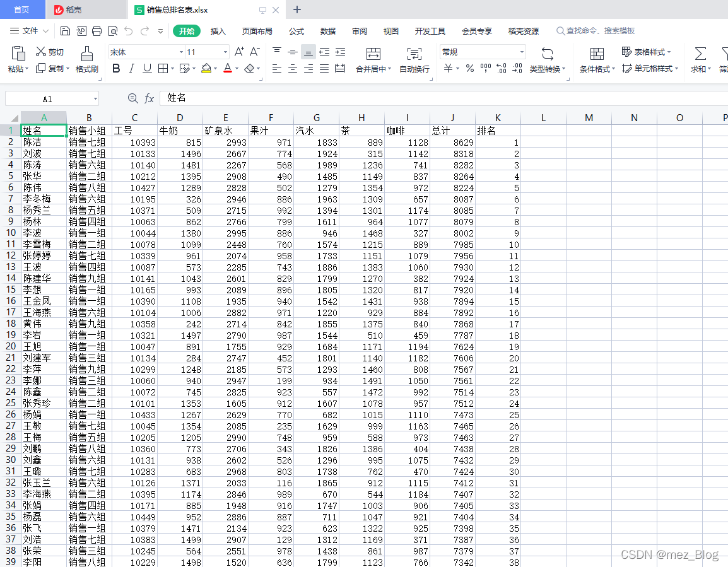The image size is (728, 567).
Task: Open the 稻壳资源 resources tab
Action: [523, 31]
